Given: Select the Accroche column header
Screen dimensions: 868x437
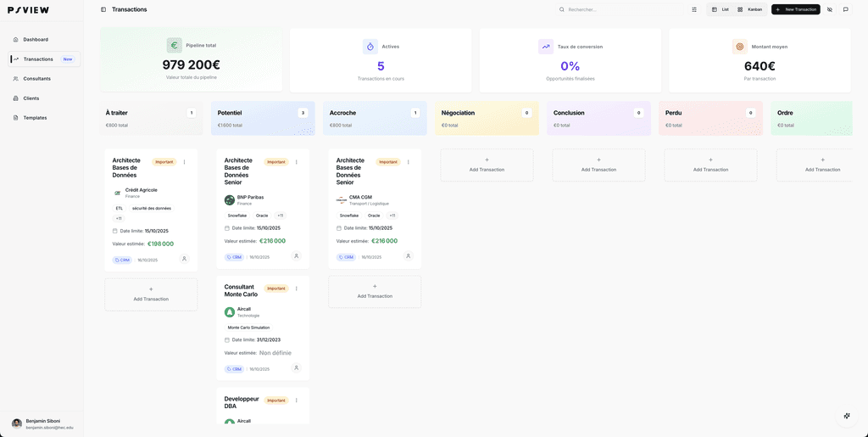Looking at the screenshot, I should pos(375,118).
